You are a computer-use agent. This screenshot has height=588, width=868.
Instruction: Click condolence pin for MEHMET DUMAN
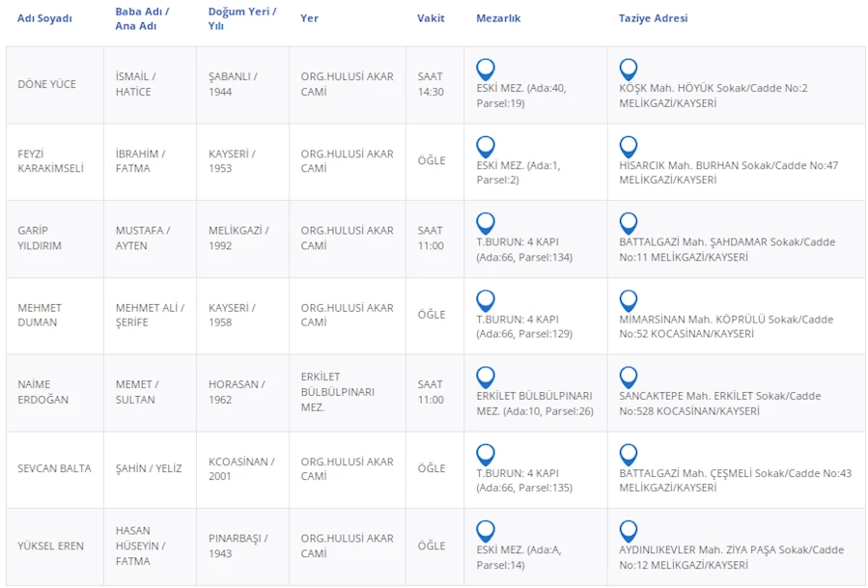(x=629, y=300)
